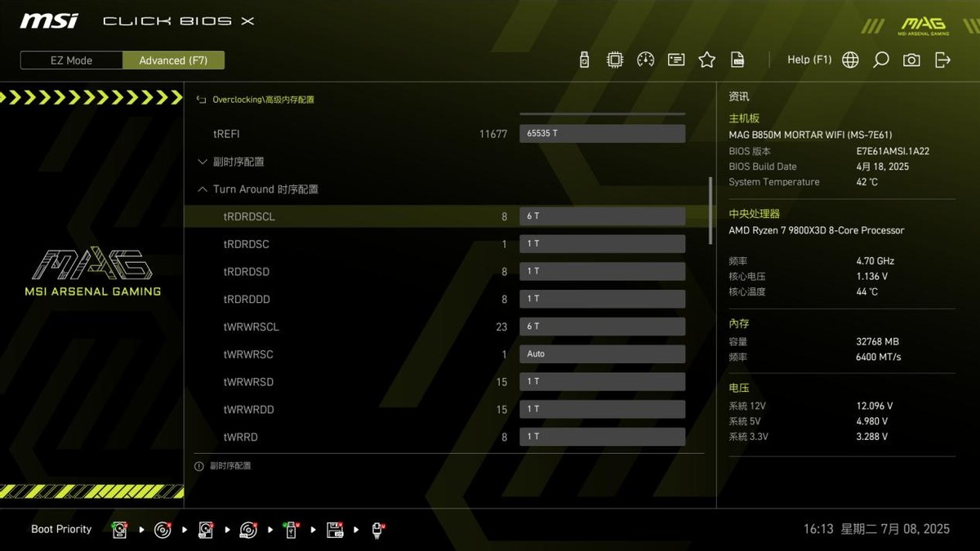Click the memory frequency 6400 MT/s value

tap(880, 358)
